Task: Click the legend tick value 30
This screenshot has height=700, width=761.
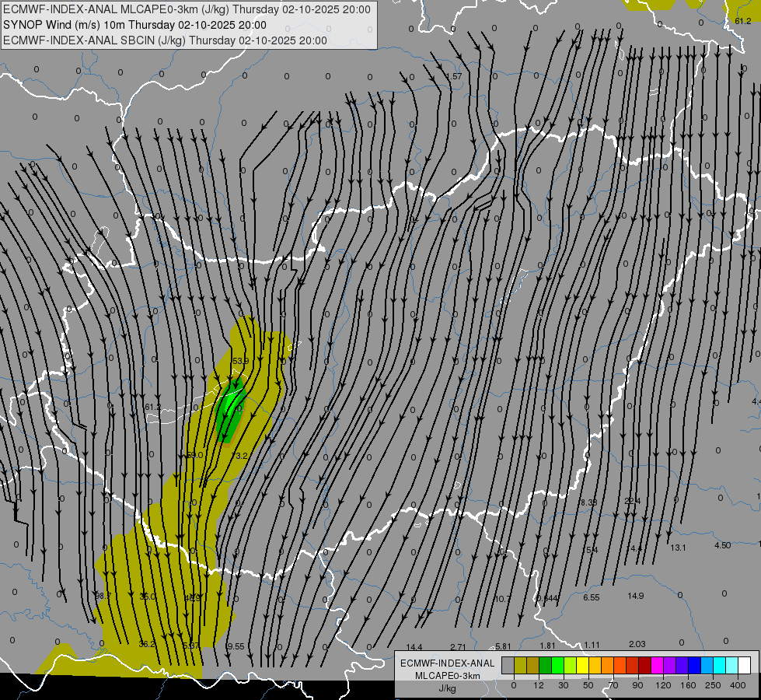Action: tap(563, 685)
